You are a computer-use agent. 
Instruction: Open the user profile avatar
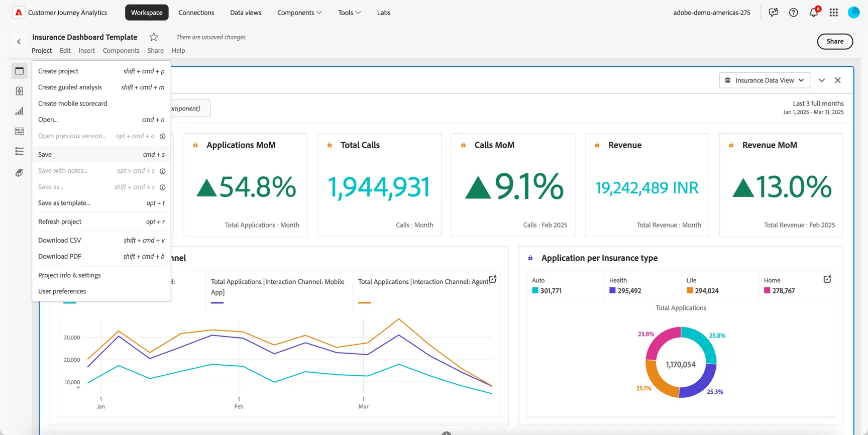(854, 13)
